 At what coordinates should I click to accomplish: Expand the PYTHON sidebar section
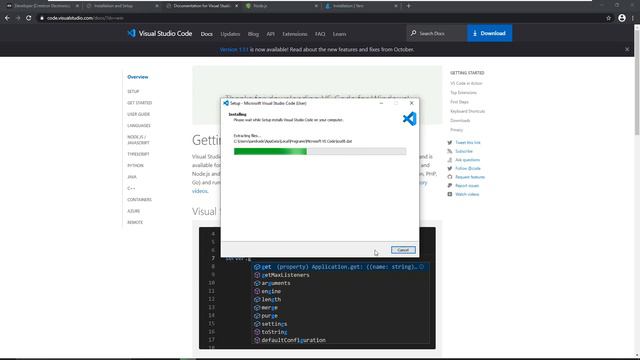[136, 166]
